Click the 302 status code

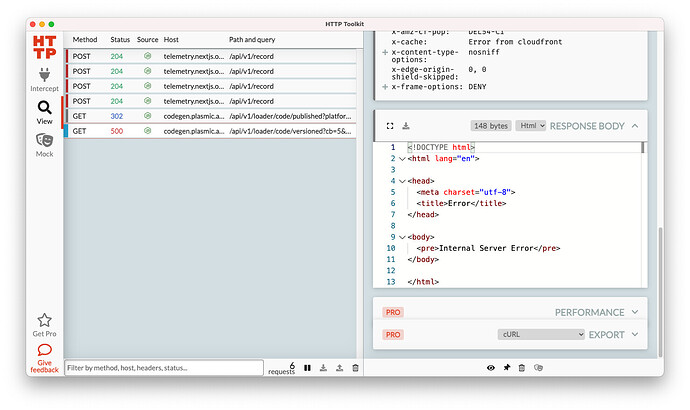[x=117, y=116]
